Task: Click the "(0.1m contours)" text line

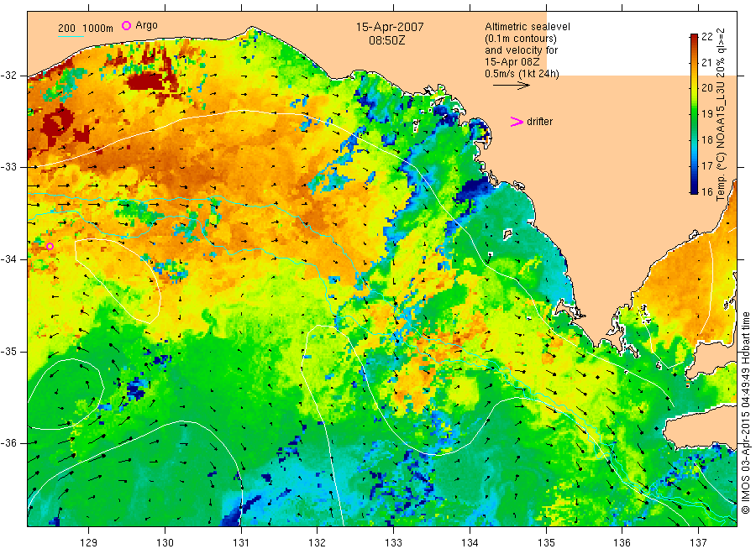Action: 520,39
